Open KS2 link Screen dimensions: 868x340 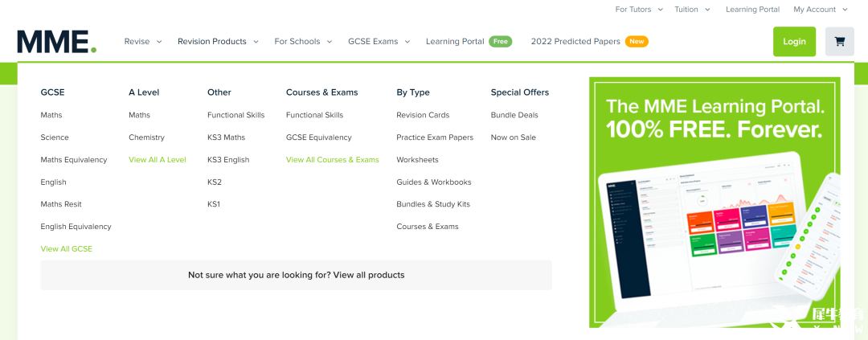[215, 182]
